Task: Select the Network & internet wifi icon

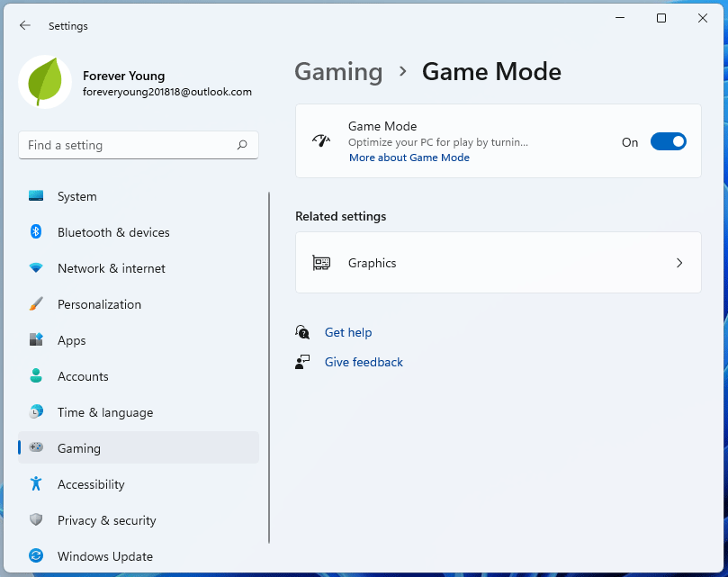Action: (x=36, y=268)
